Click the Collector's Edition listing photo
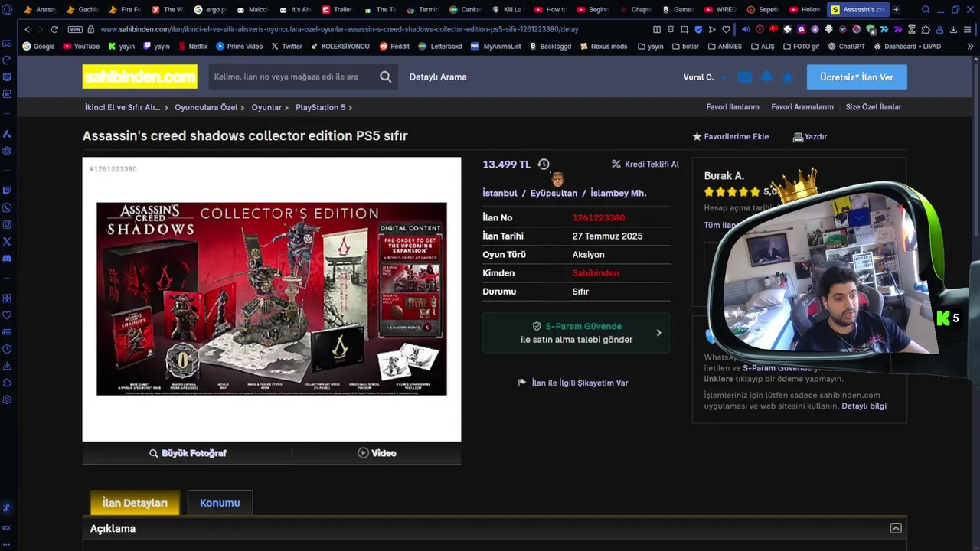 [272, 298]
